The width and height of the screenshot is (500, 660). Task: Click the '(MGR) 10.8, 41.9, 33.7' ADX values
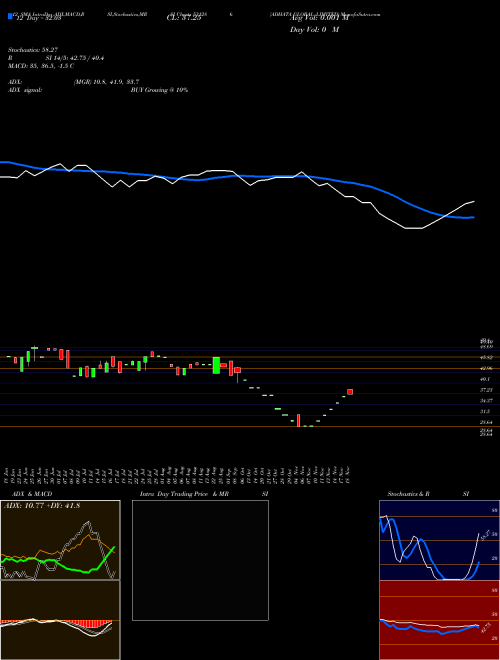click(106, 82)
